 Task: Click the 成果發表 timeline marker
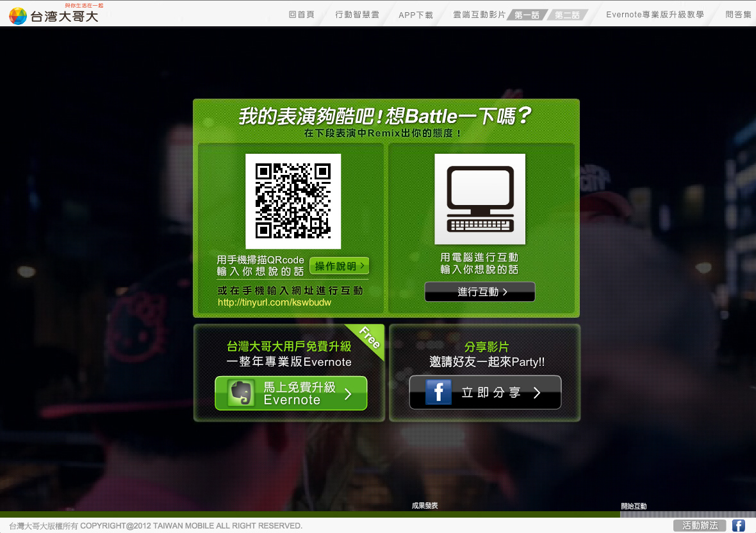(x=425, y=505)
